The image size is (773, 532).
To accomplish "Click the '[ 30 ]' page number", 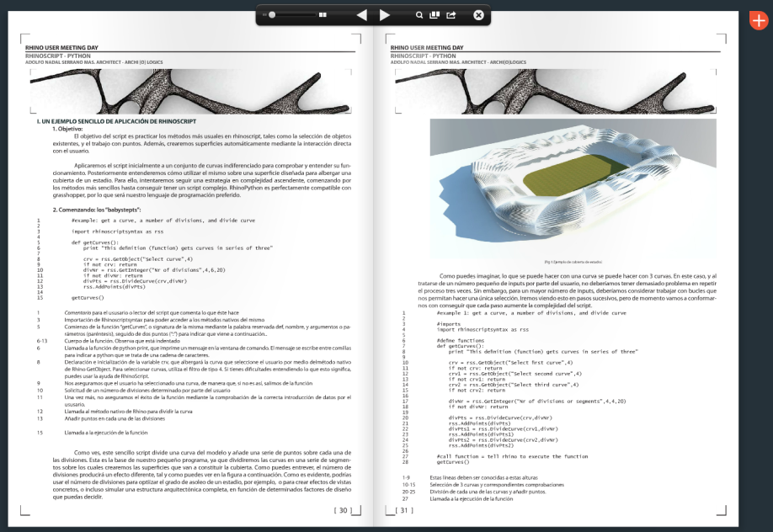I will click(x=343, y=510).
